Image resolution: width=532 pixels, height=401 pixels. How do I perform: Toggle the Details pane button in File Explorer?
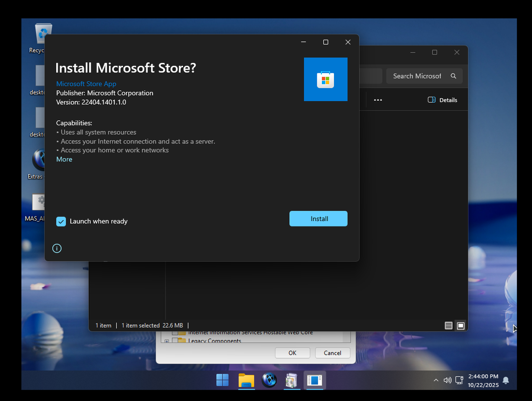click(442, 100)
